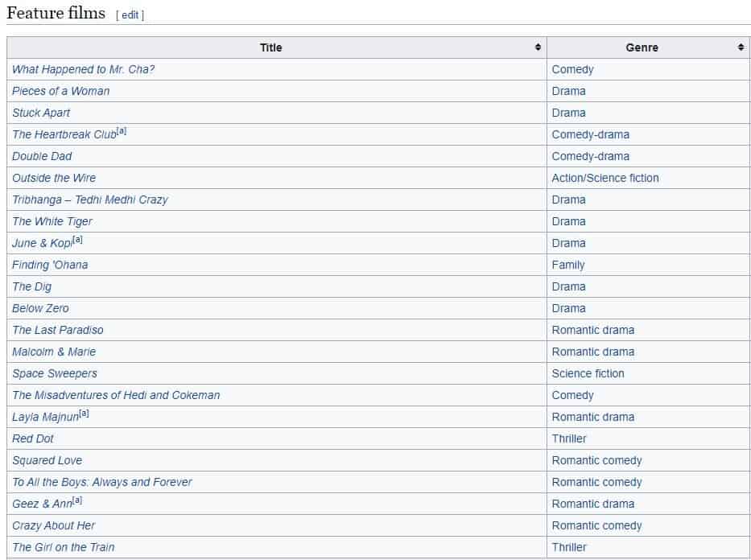Open What Happened to Mr. Cha? link
The width and height of the screenshot is (751, 560).
83,69
